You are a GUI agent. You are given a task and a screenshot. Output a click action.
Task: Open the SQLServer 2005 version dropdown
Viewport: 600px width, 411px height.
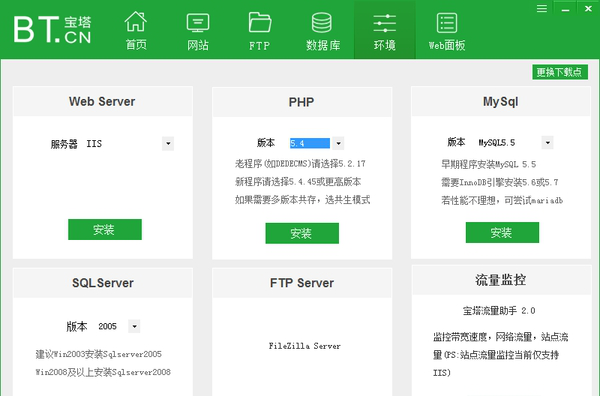(x=134, y=326)
